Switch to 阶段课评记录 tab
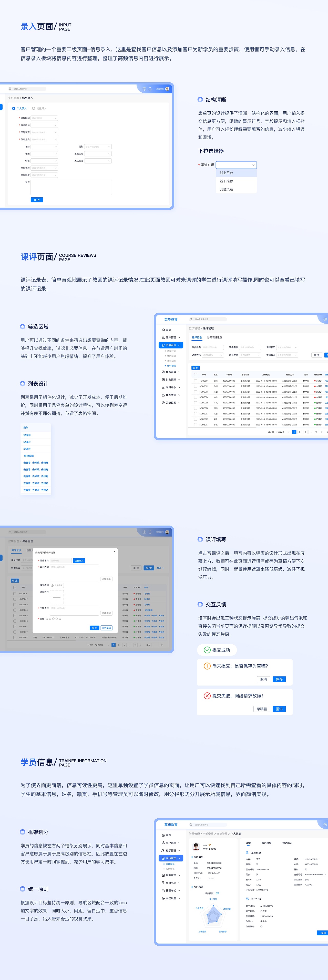Image resolution: width=328 pixels, height=980 pixels. coord(215,337)
